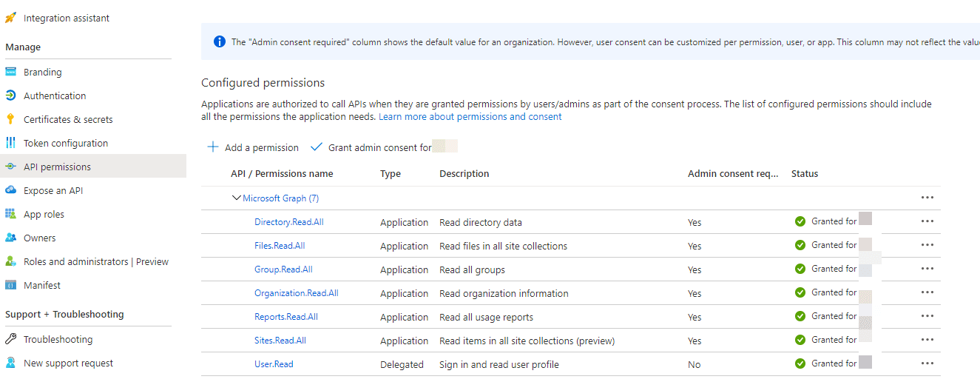The image size is (980, 382).
Task: Open the Microsoft Graph (7) link
Action: coord(281,198)
